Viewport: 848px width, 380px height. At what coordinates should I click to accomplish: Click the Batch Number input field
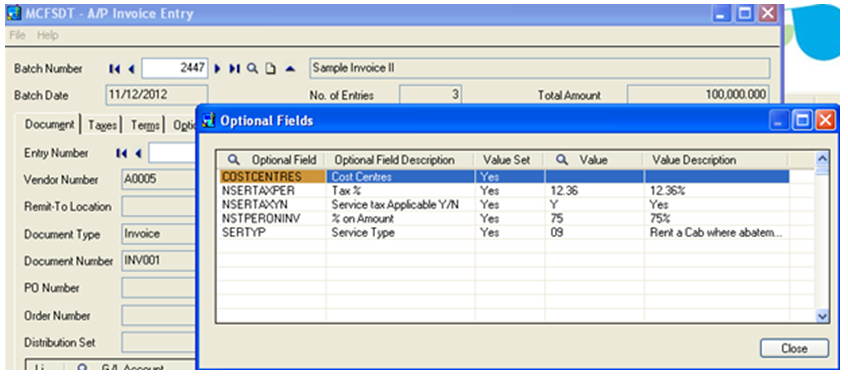[174, 69]
